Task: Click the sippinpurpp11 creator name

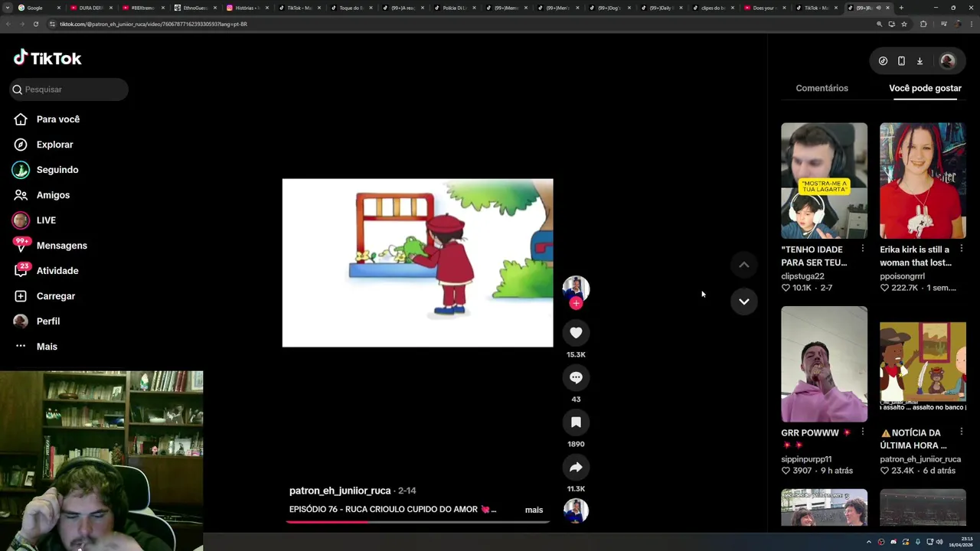Action: 806,459
